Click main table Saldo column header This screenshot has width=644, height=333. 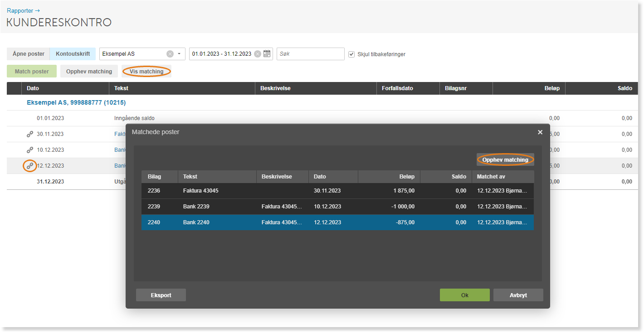pyautogui.click(x=601, y=88)
